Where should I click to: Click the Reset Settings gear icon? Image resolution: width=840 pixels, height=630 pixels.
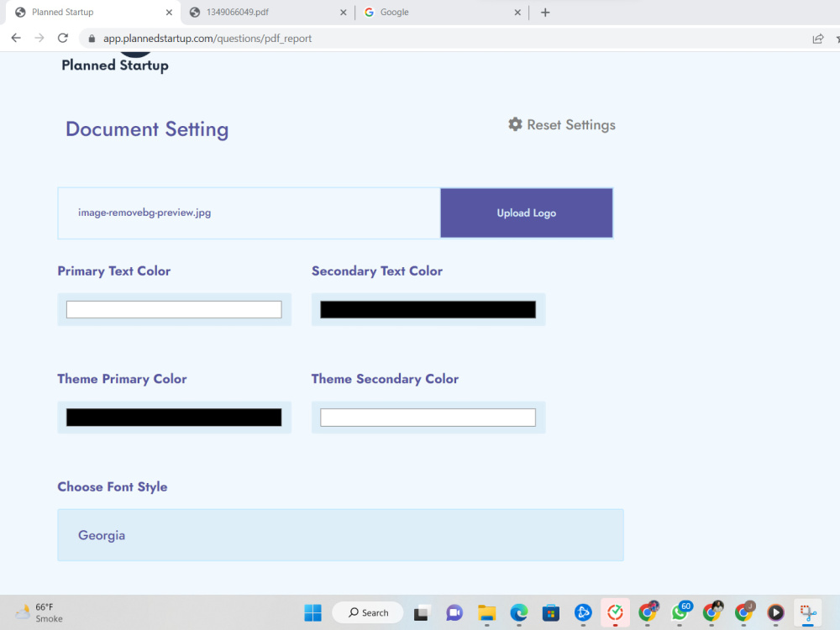pos(515,124)
